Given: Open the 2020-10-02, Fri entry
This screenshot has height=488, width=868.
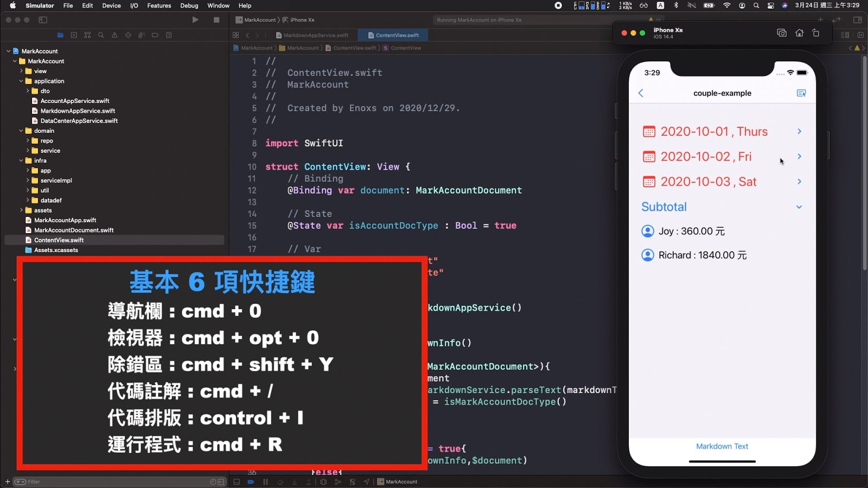Looking at the screenshot, I should [x=722, y=157].
